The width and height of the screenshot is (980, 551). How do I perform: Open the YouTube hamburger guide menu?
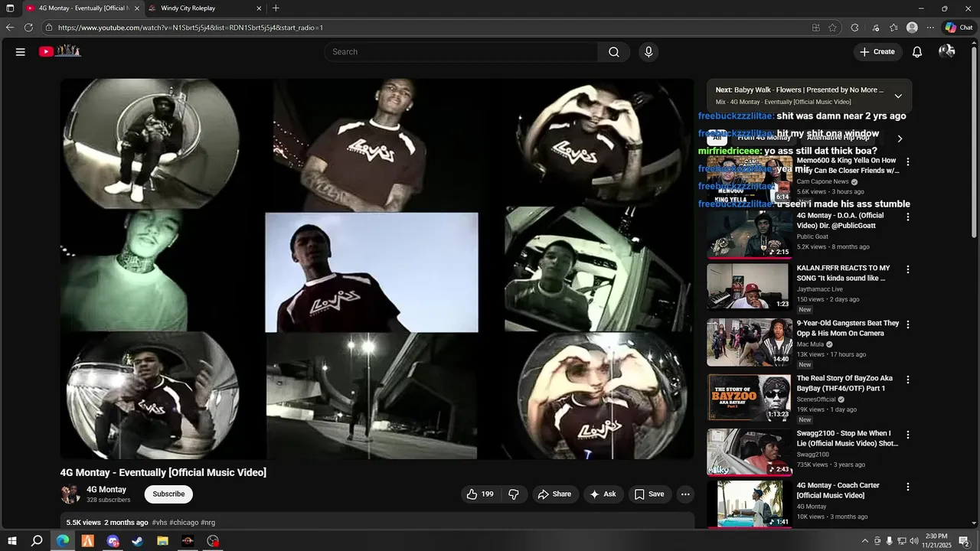21,52
